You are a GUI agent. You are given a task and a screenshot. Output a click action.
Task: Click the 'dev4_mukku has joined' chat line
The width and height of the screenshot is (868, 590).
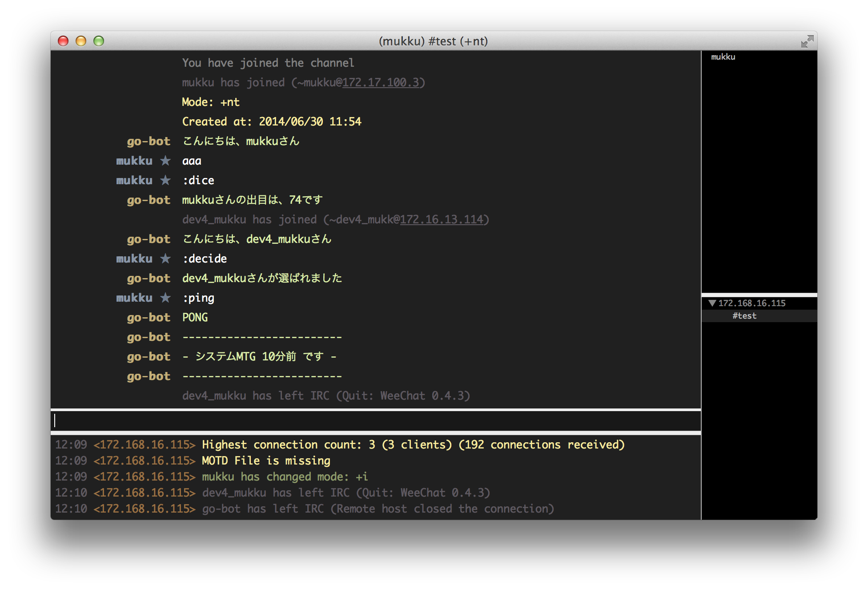[336, 219]
